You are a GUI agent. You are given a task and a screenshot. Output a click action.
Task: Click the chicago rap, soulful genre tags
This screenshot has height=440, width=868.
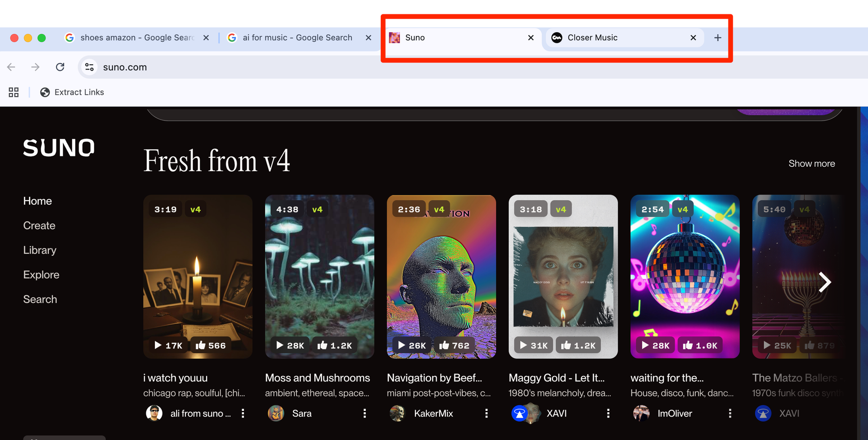[194, 393]
